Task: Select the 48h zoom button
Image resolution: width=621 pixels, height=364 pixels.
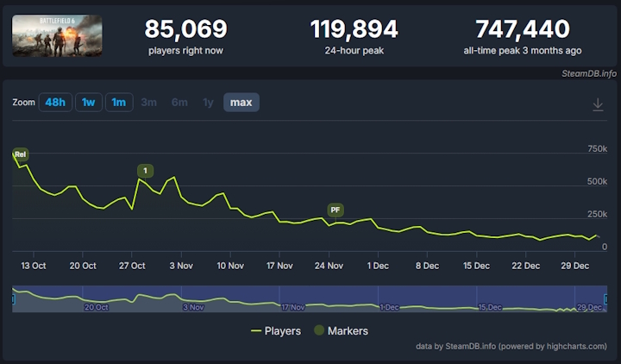Action: [55, 102]
